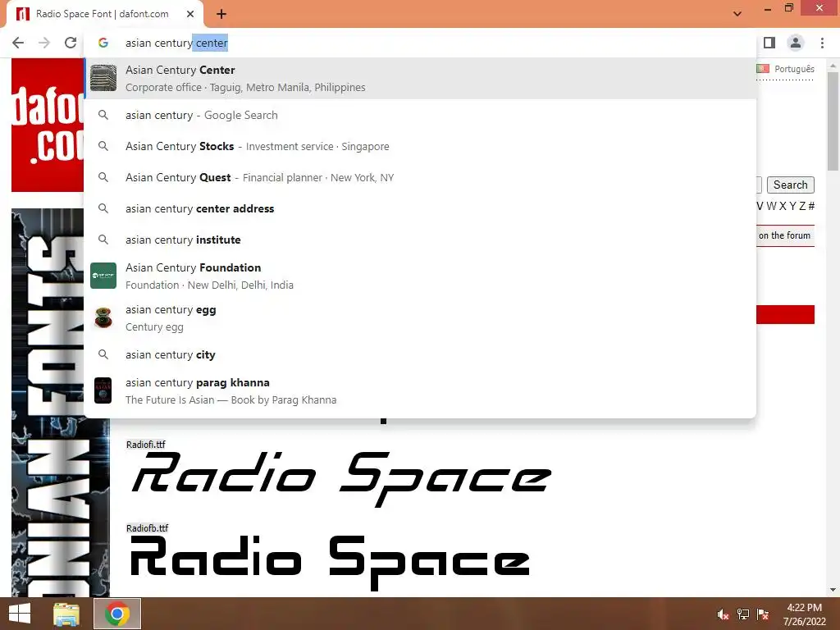
Task: Click the network tray icon
Action: click(743, 614)
